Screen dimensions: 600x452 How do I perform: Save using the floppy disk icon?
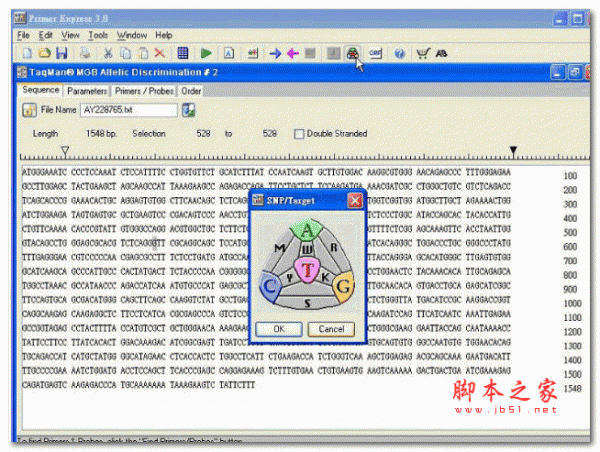62,53
